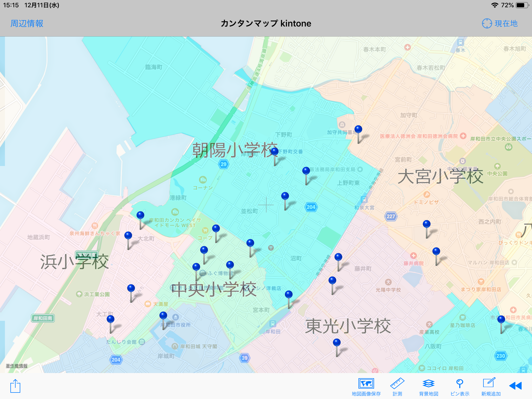Tap the 現在地 current location button
532x399 pixels.
point(500,23)
